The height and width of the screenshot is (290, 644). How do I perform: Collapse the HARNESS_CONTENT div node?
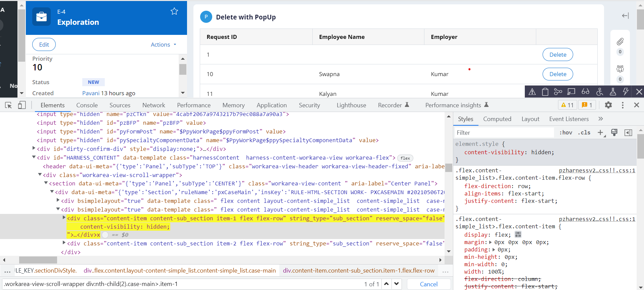34,157
